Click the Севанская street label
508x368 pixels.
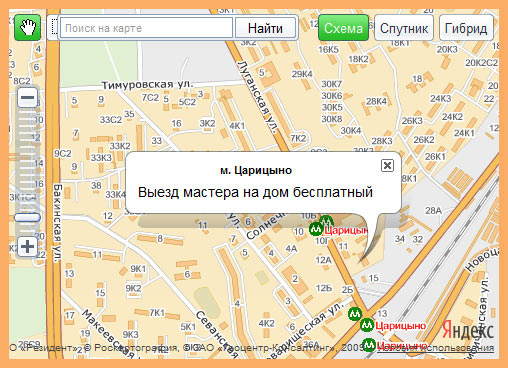217,334
